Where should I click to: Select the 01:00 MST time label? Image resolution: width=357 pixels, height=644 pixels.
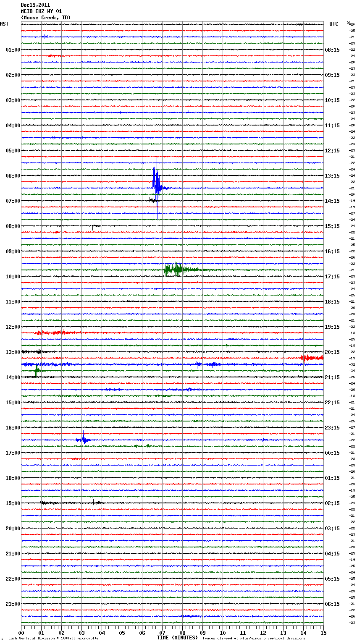[13, 50]
